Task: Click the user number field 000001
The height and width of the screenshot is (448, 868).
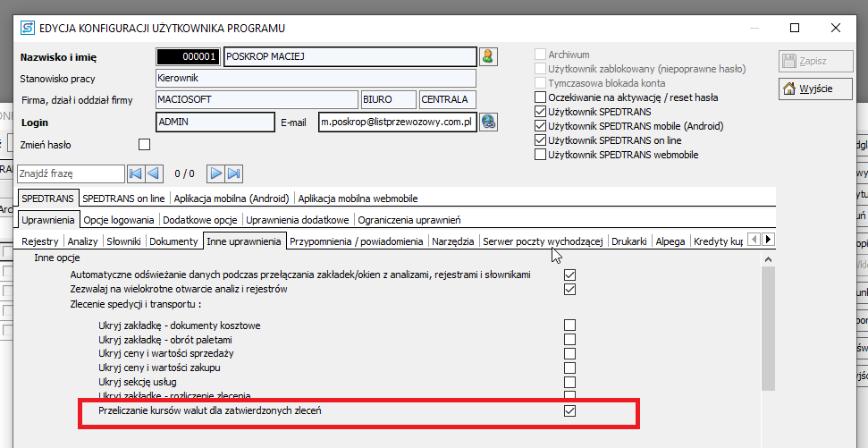Action: [x=189, y=56]
